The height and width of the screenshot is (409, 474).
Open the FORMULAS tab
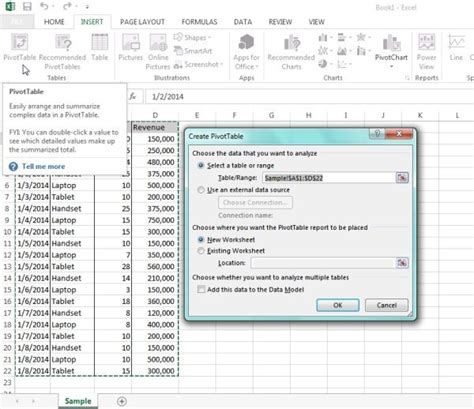coord(199,22)
